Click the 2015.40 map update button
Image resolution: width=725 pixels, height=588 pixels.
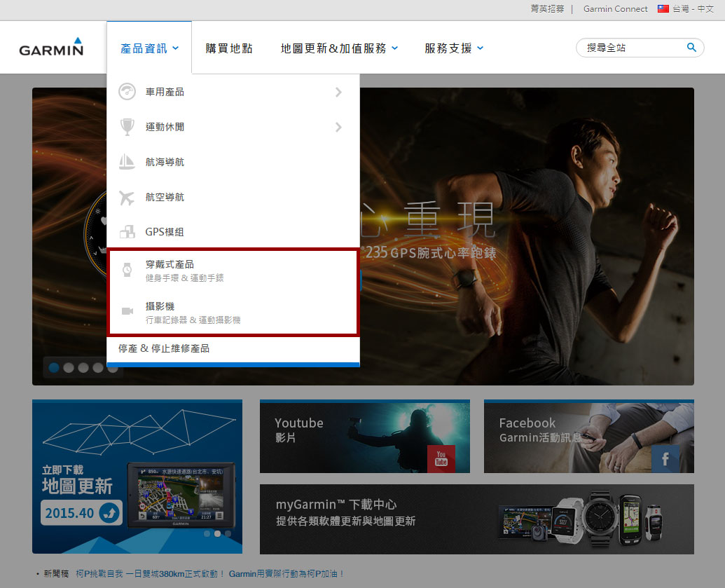click(x=81, y=512)
